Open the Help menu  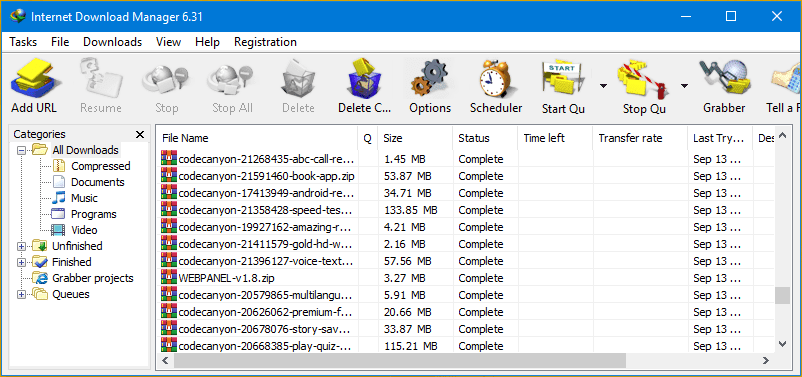pyautogui.click(x=207, y=42)
